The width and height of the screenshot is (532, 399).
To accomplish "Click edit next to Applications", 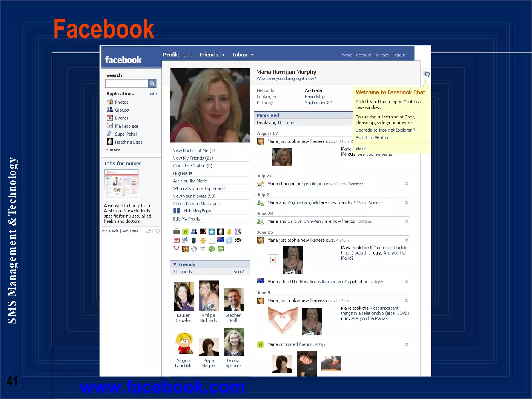I will coord(153,94).
